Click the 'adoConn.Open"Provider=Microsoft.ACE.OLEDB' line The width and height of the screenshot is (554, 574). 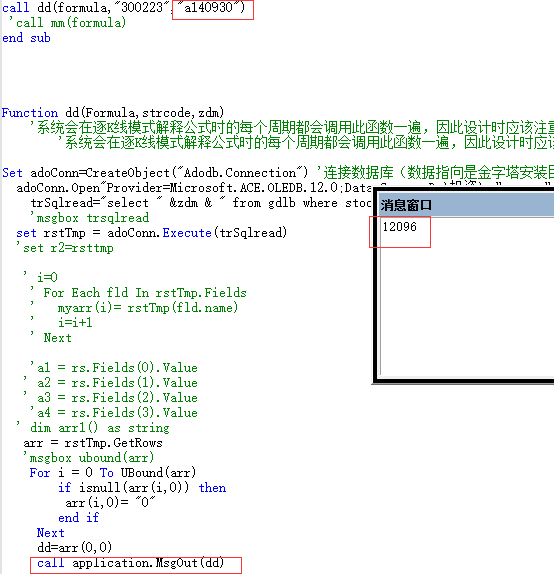point(194,188)
